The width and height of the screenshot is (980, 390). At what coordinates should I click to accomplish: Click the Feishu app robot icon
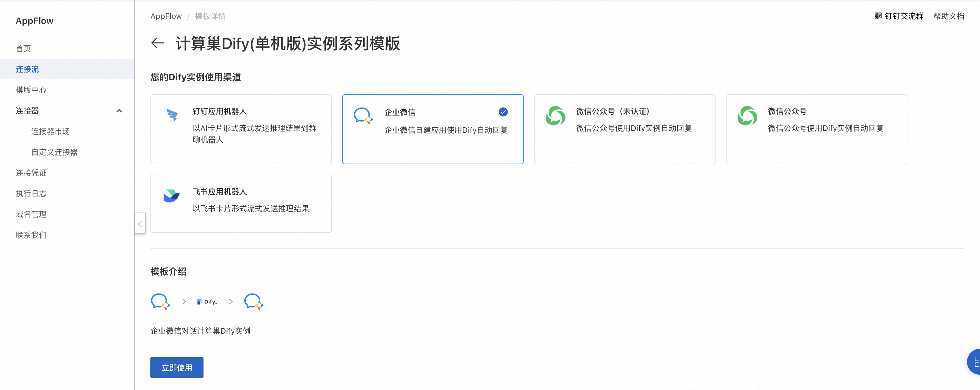coord(171,195)
